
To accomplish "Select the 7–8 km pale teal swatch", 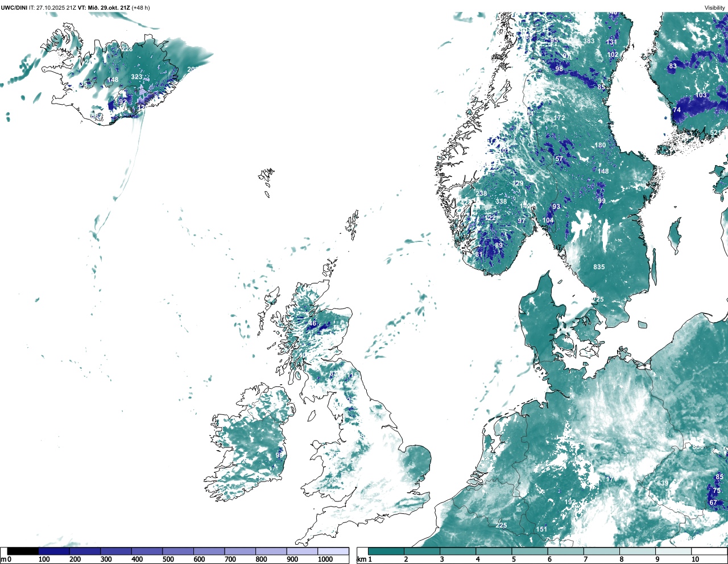I will coord(602,551).
